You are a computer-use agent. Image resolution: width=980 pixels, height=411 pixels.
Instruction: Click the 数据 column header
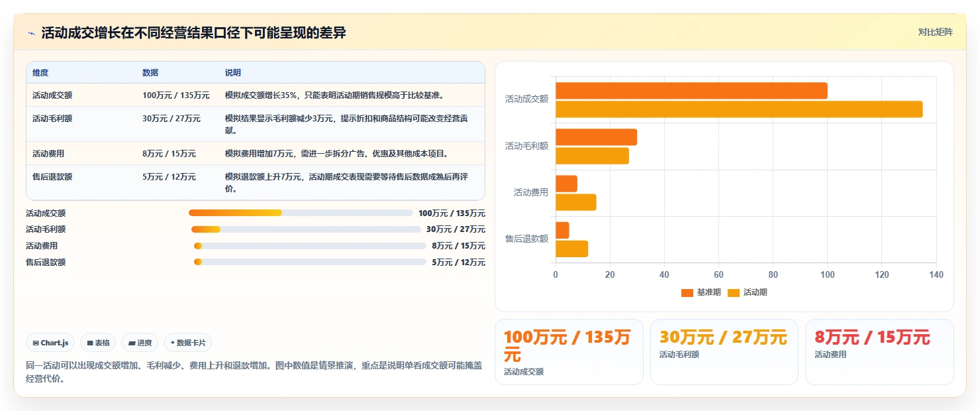click(x=150, y=73)
